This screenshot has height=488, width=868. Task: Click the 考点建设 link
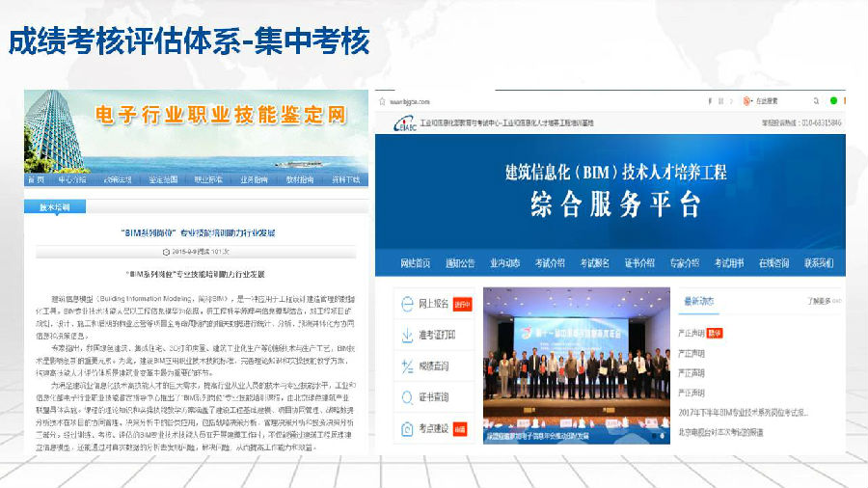tap(433, 429)
